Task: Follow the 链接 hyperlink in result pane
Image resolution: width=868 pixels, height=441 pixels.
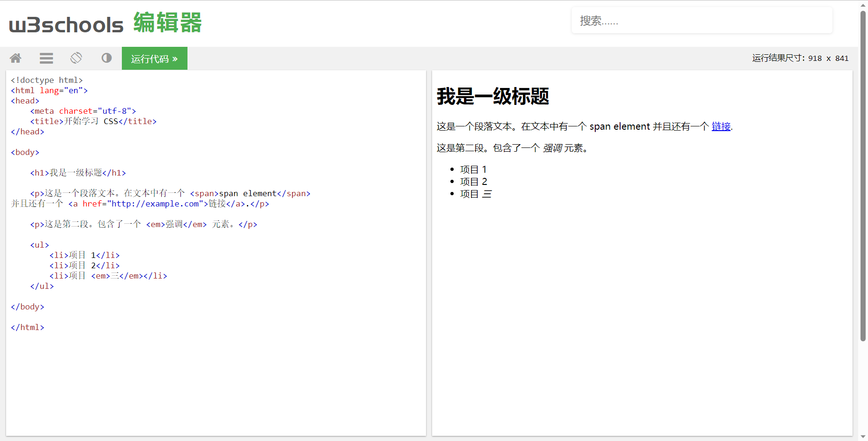Action: pos(721,126)
